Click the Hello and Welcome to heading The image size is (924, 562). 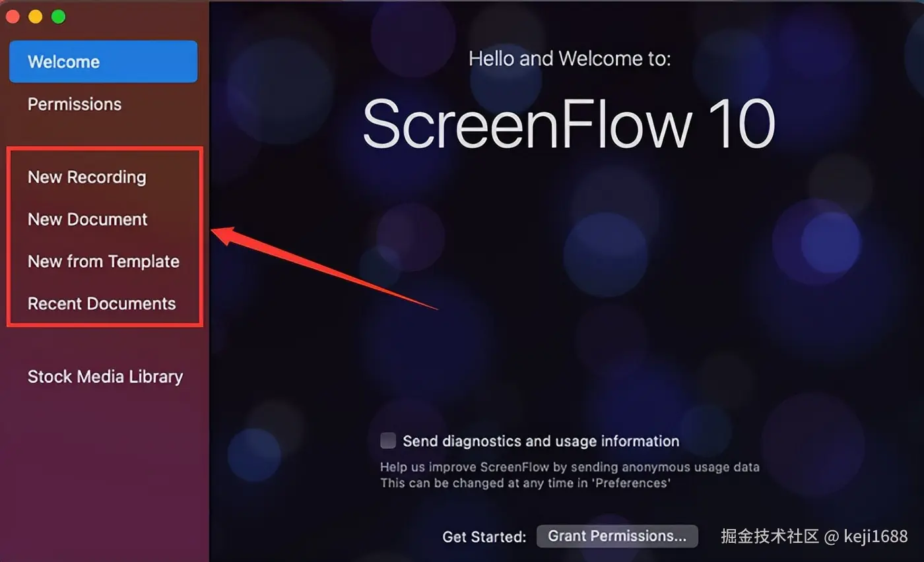570,59
